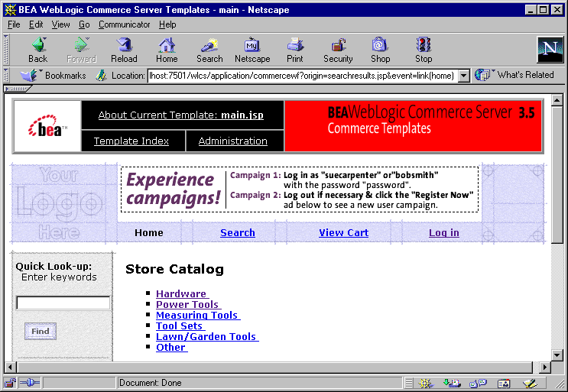The width and height of the screenshot is (568, 392).
Task: Click the online/offline connection icon
Action: click(29, 383)
